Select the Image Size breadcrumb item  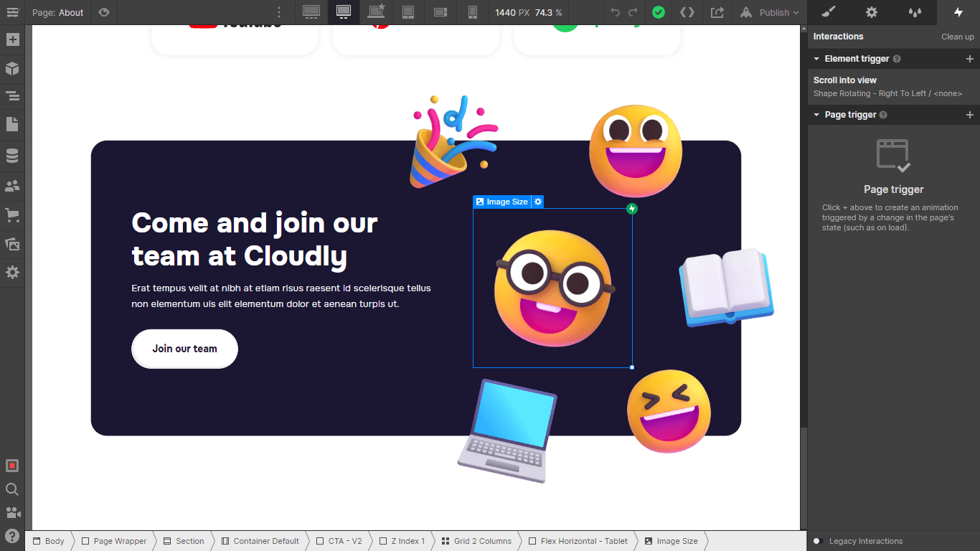click(x=672, y=541)
